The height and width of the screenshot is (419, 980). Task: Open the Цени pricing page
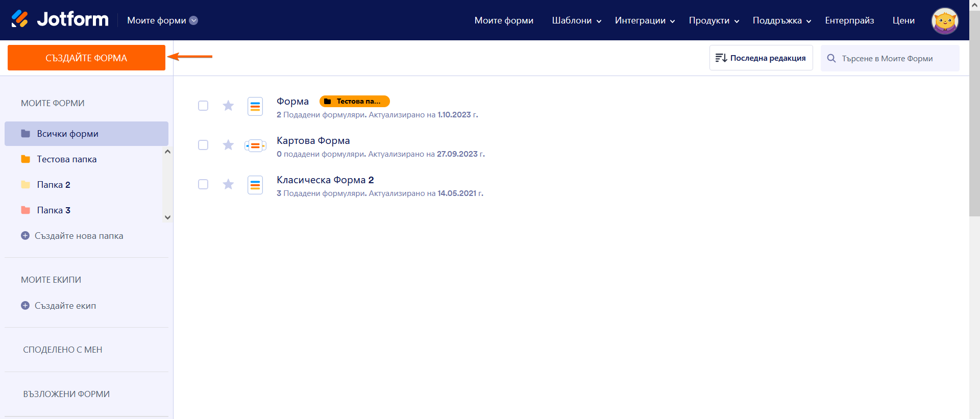pyautogui.click(x=903, y=20)
